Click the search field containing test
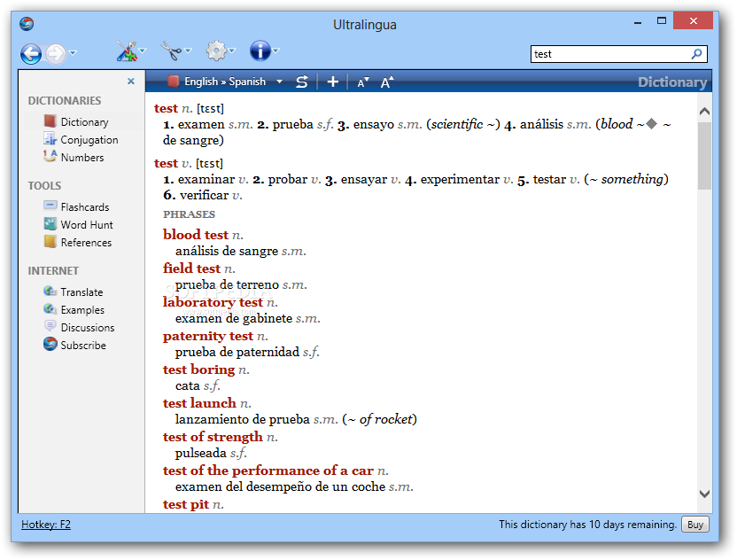 [611, 54]
